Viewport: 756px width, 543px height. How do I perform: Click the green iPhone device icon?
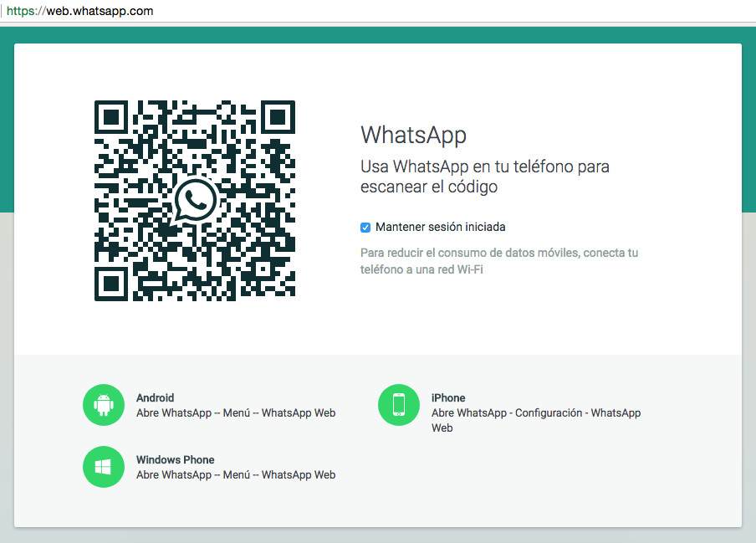(399, 405)
